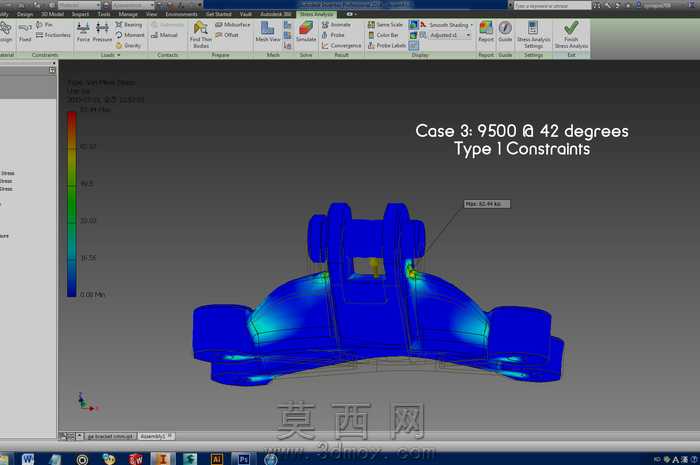The image size is (700, 465).
Task: Toggle Same Scale display
Action: tap(385, 25)
